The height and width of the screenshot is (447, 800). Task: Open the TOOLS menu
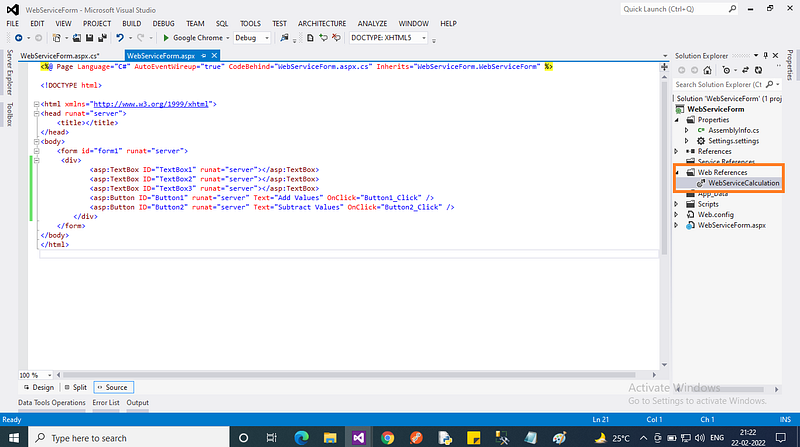(250, 23)
